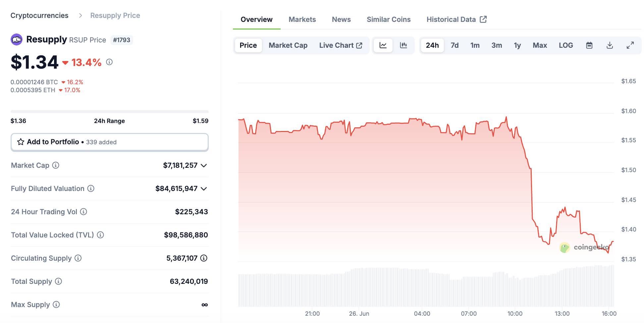The width and height of the screenshot is (644, 323).
Task: Select the 24h time range
Action: pos(432,45)
